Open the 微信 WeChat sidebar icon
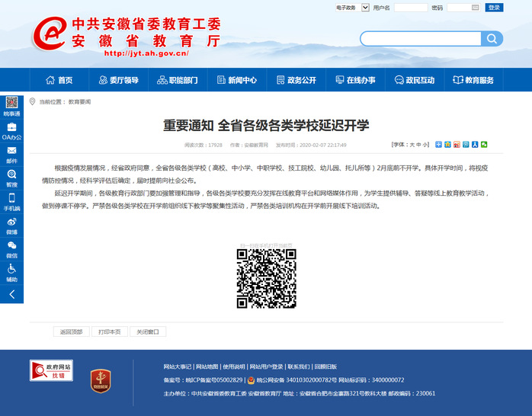 point(11,250)
